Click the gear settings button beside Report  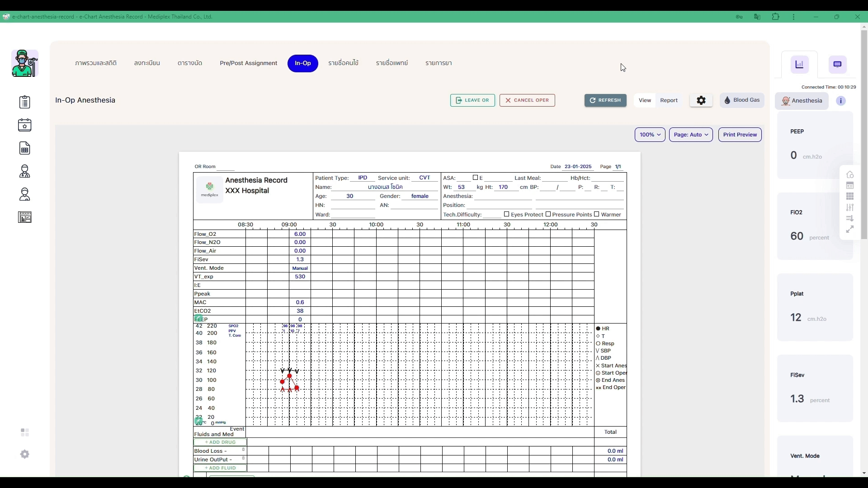point(701,100)
